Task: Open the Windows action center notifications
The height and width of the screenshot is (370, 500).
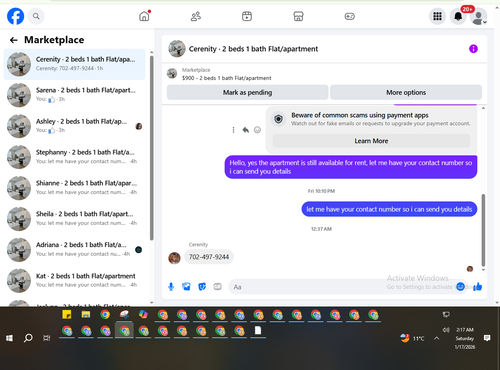Action: (x=487, y=338)
